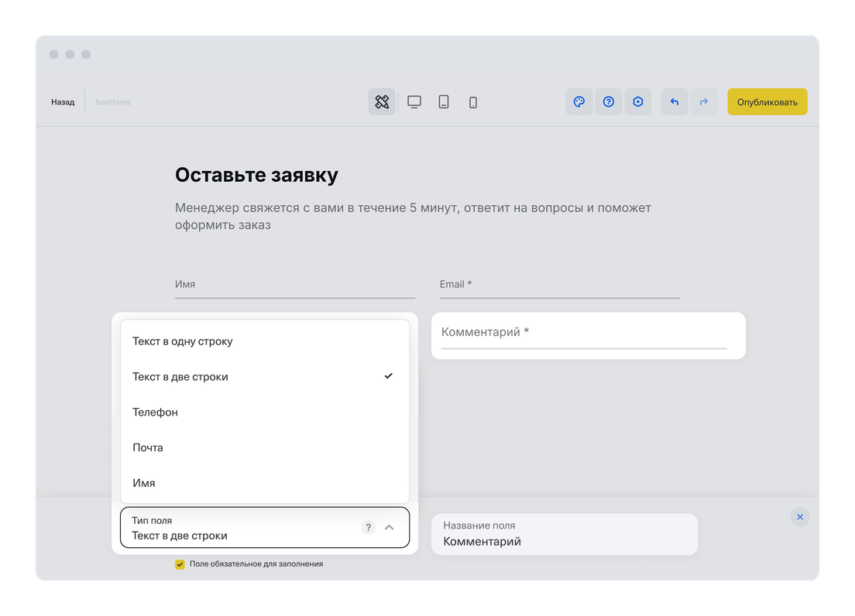Viewport: 855px width, 616px height.
Task: Switch to mobile phone preview icon
Action: (473, 102)
